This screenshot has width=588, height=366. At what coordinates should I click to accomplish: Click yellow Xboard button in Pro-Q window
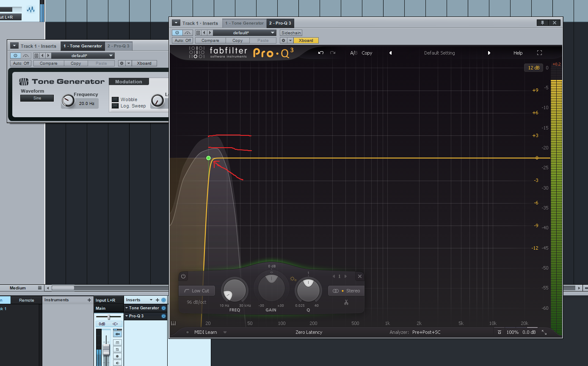[306, 41]
